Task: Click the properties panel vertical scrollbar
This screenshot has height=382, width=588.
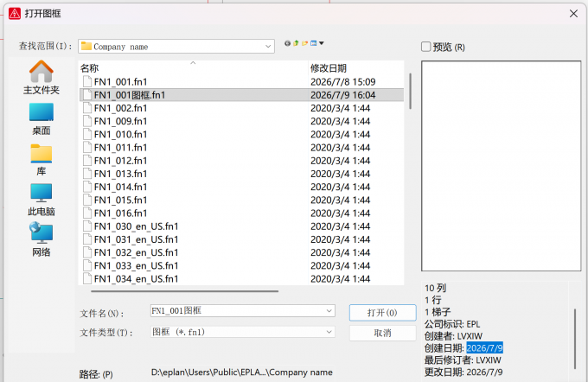Action: click(575, 339)
